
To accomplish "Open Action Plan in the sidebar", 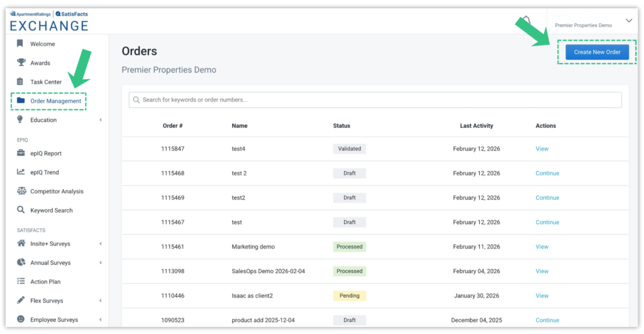I will pyautogui.click(x=45, y=282).
